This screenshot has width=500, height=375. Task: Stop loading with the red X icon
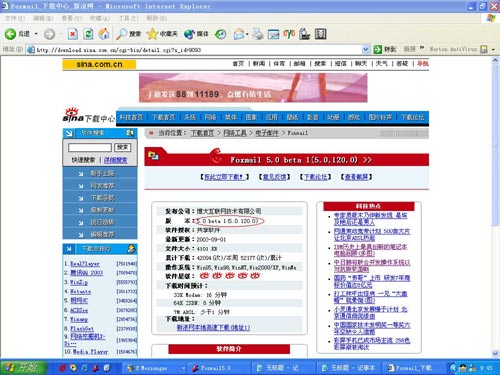point(73,34)
